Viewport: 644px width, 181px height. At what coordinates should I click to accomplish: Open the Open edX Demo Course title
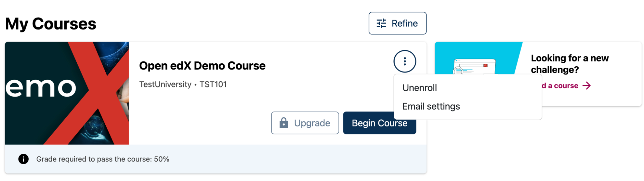point(202,66)
